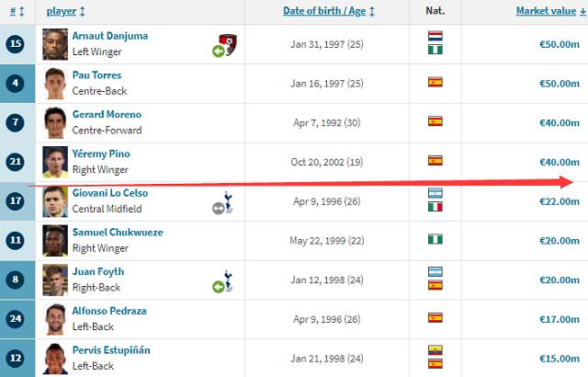The height and width of the screenshot is (377, 588).
Task: Click shirt number 21 badge
Action: pos(16,162)
